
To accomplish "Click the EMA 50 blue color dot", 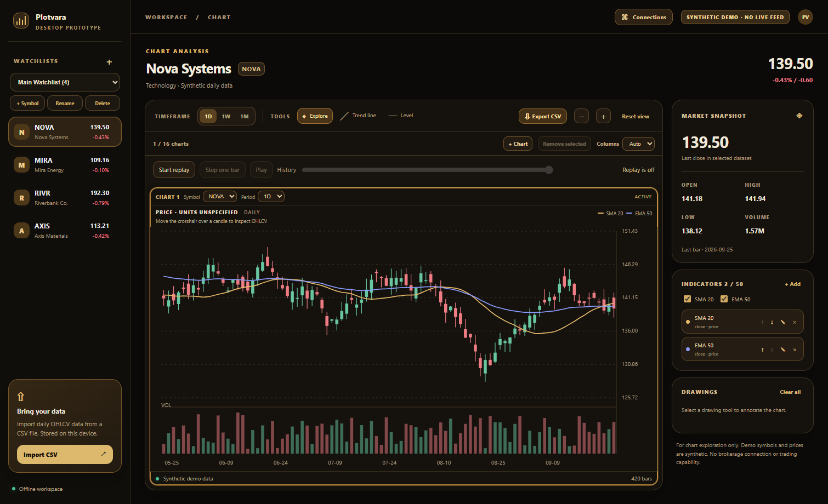I will click(x=688, y=350).
